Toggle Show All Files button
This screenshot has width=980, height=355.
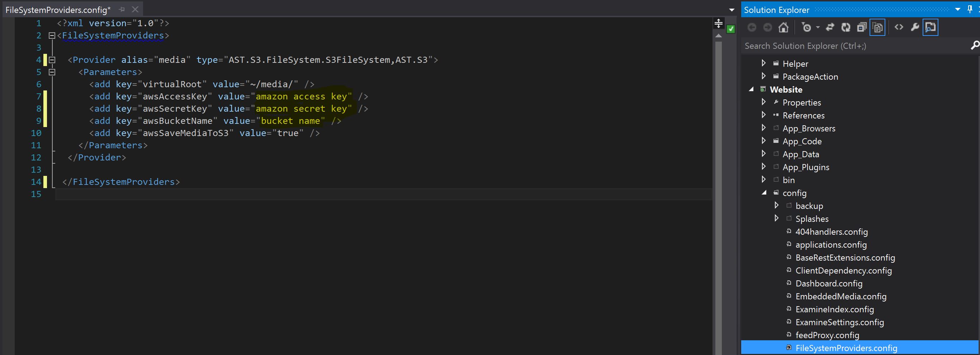point(878,27)
